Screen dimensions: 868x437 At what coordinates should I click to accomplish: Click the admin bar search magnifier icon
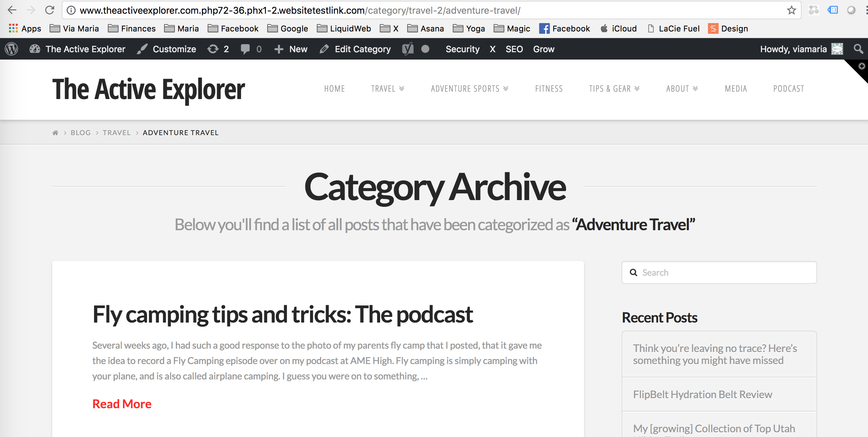[858, 49]
